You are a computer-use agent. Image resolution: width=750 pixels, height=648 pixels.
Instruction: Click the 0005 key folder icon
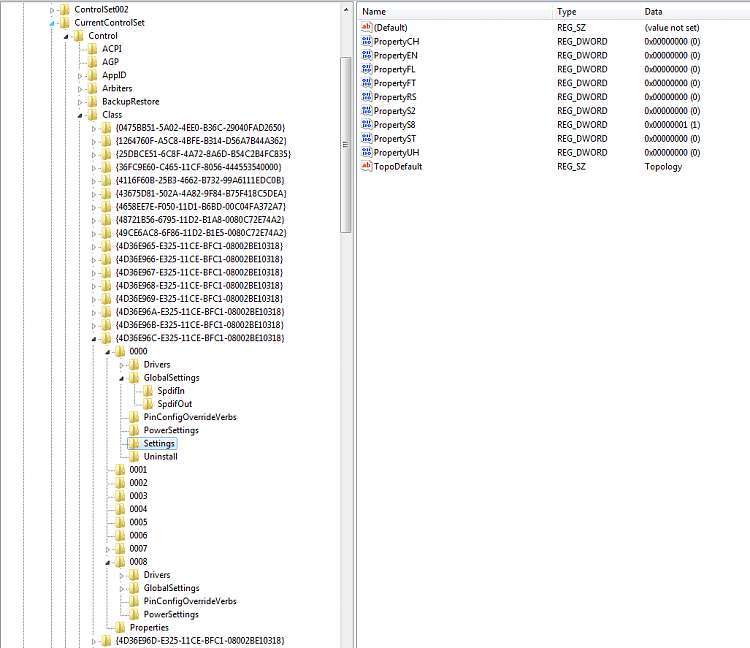120,522
